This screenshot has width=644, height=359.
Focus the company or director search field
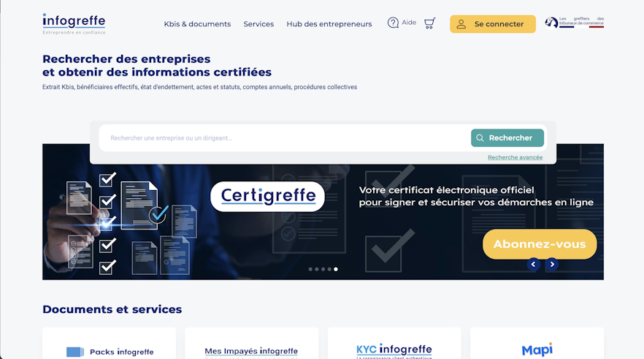point(285,138)
